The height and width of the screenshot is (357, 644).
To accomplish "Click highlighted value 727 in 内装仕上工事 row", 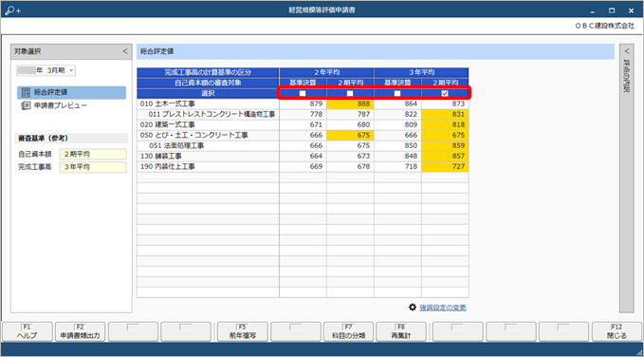I will [x=445, y=166].
